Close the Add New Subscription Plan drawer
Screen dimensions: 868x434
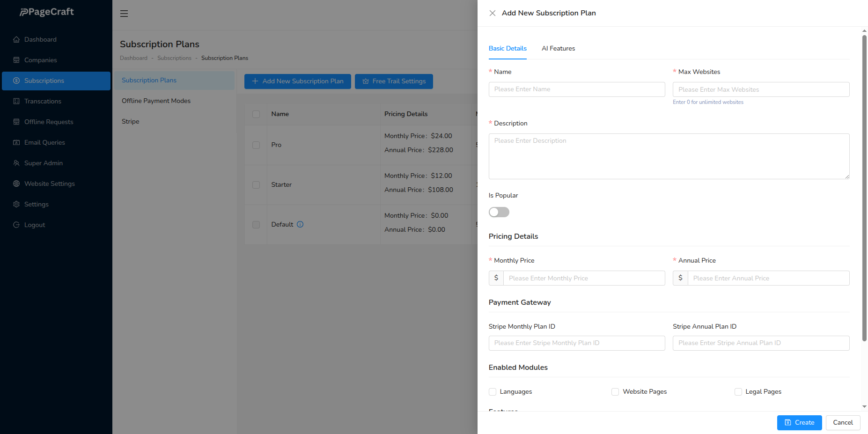click(x=493, y=13)
